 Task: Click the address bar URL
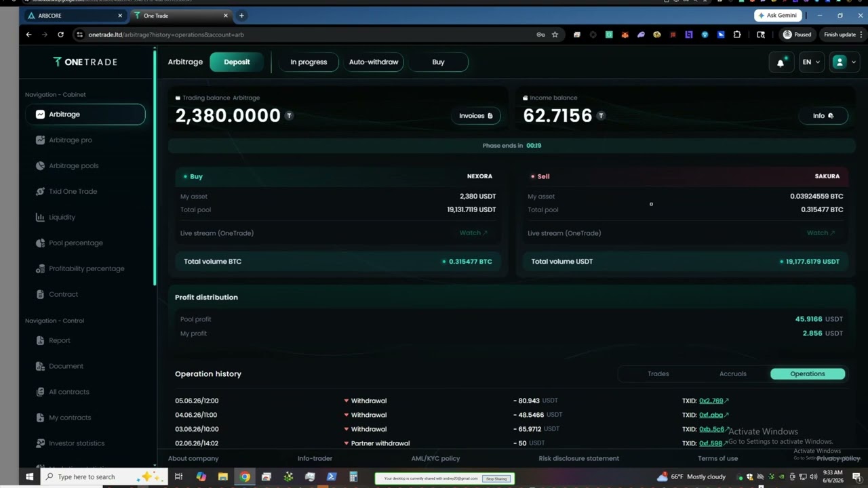[166, 35]
